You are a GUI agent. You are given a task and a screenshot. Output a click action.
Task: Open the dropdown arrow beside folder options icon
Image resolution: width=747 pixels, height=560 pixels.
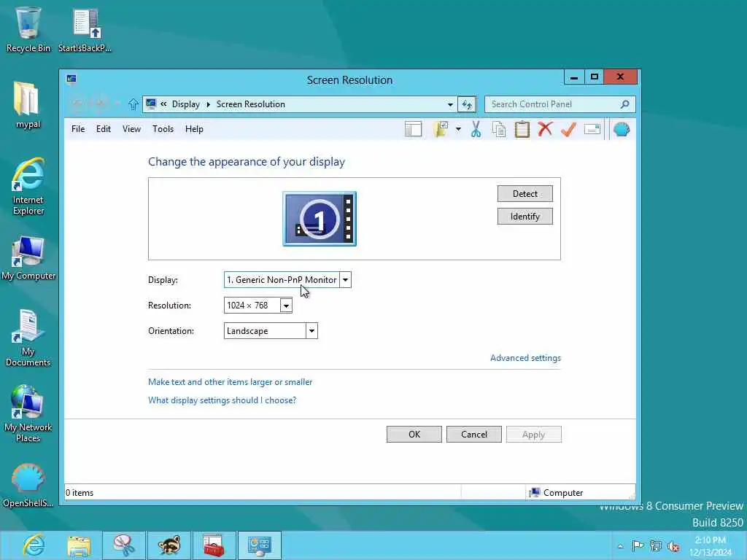458,129
